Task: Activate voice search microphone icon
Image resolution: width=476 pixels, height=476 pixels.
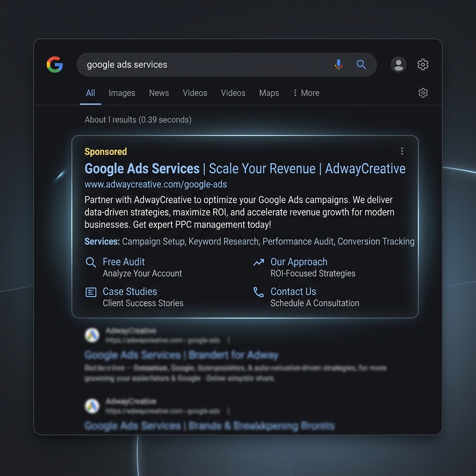Action: click(338, 64)
